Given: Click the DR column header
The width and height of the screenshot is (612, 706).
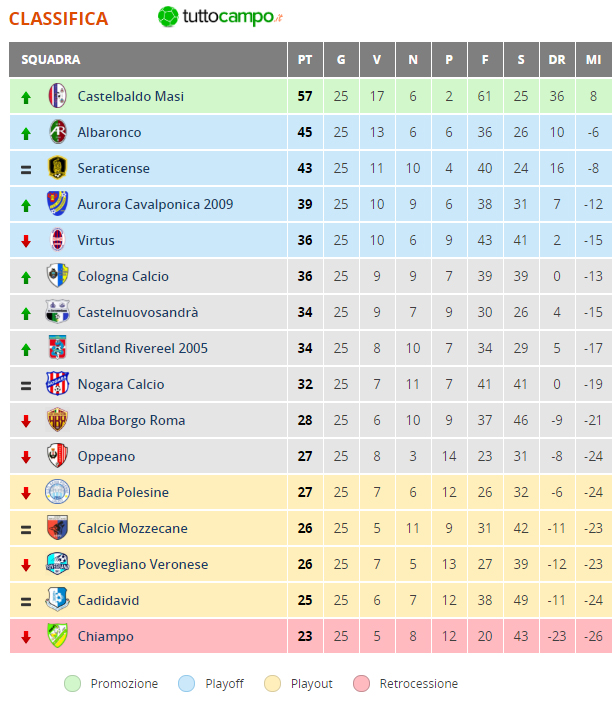Looking at the screenshot, I should [x=557, y=59].
